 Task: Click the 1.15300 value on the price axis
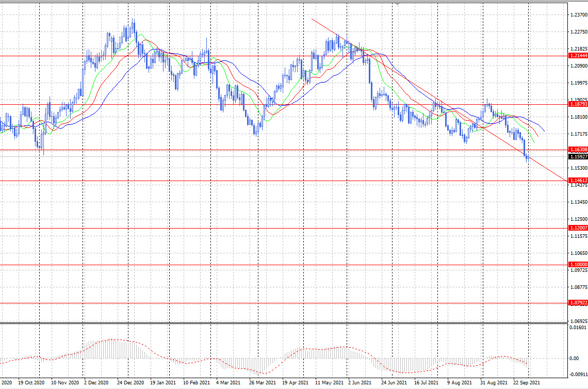click(x=579, y=168)
